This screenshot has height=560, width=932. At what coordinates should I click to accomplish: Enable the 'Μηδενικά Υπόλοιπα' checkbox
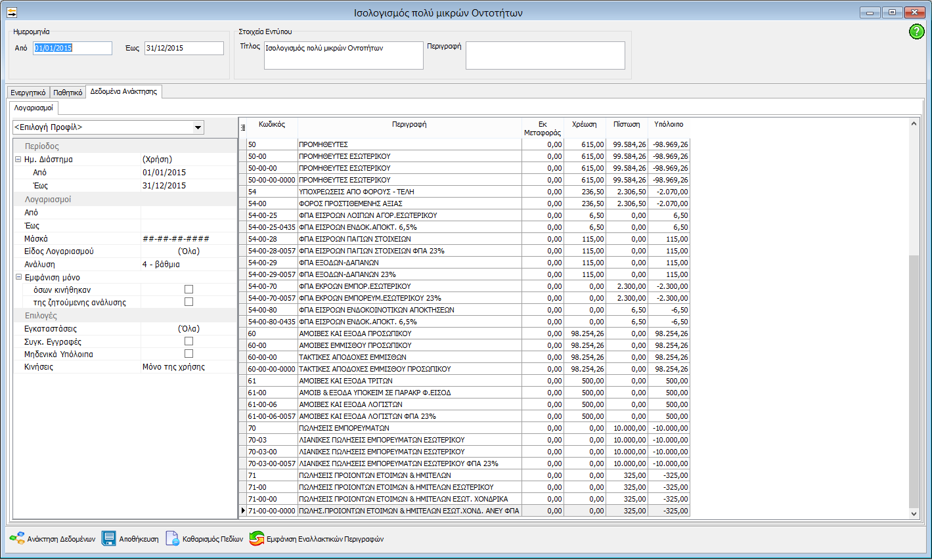point(189,354)
